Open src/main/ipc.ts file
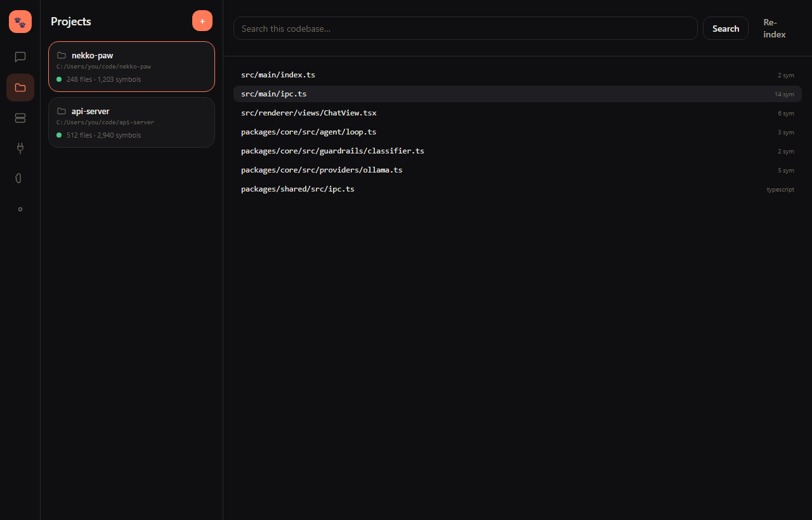Screen dimensions: 812x520 [518, 94]
